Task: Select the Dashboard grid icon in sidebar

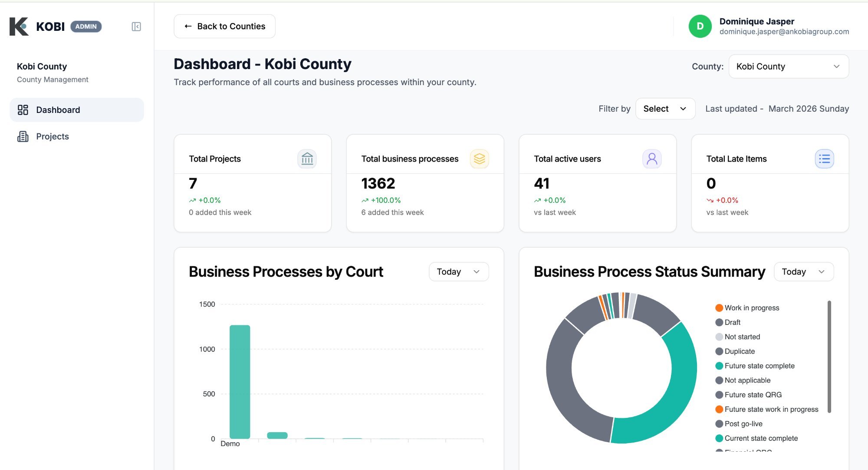Action: (23, 110)
